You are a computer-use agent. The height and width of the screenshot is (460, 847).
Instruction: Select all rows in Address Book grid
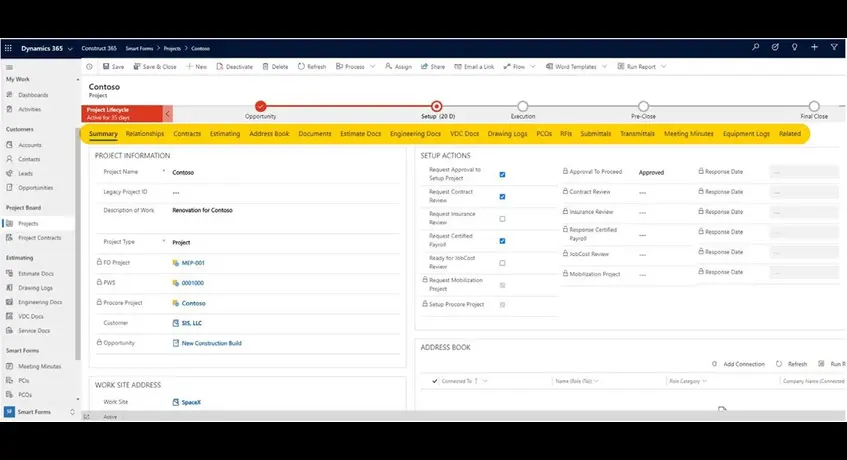click(x=434, y=381)
